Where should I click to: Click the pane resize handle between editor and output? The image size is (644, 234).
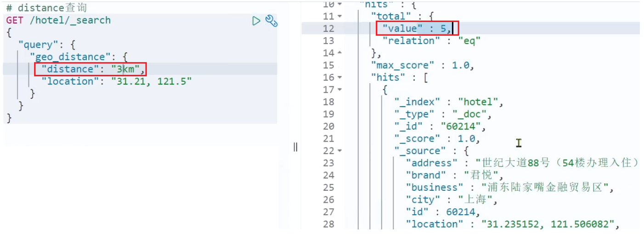coord(295,147)
